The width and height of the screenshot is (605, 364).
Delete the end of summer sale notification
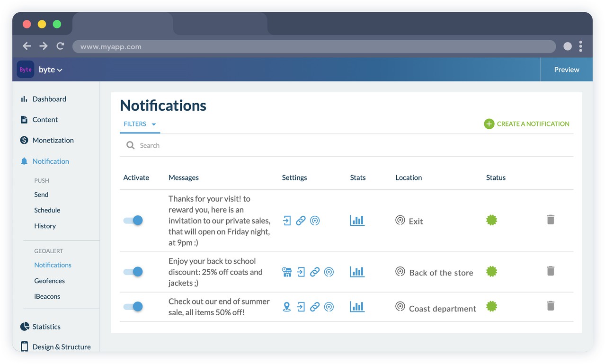click(550, 306)
